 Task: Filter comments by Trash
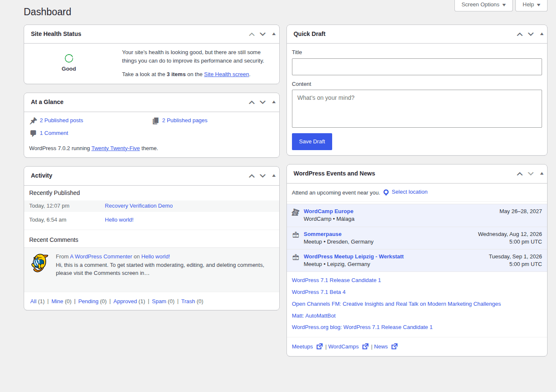click(x=188, y=302)
